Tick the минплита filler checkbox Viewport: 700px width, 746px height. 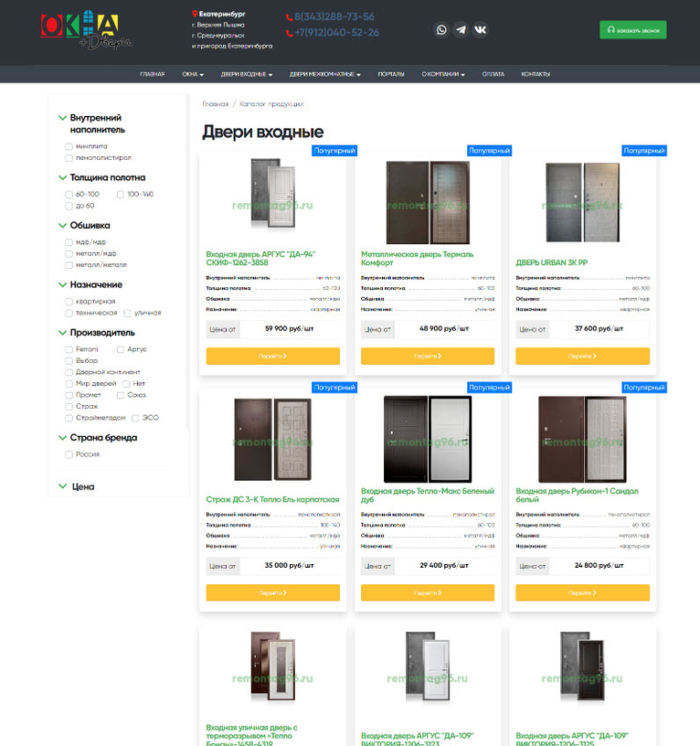coord(69,146)
